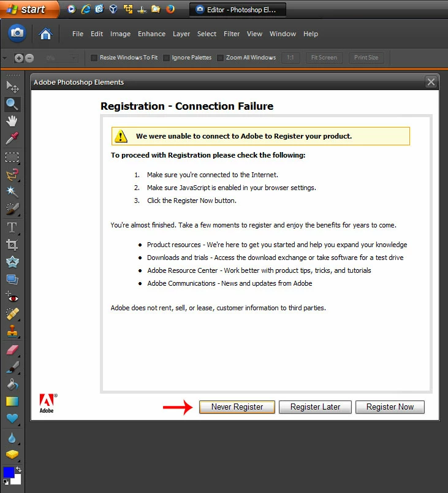Check the Zoom All Windows option
The width and height of the screenshot is (448, 493).
[220, 58]
